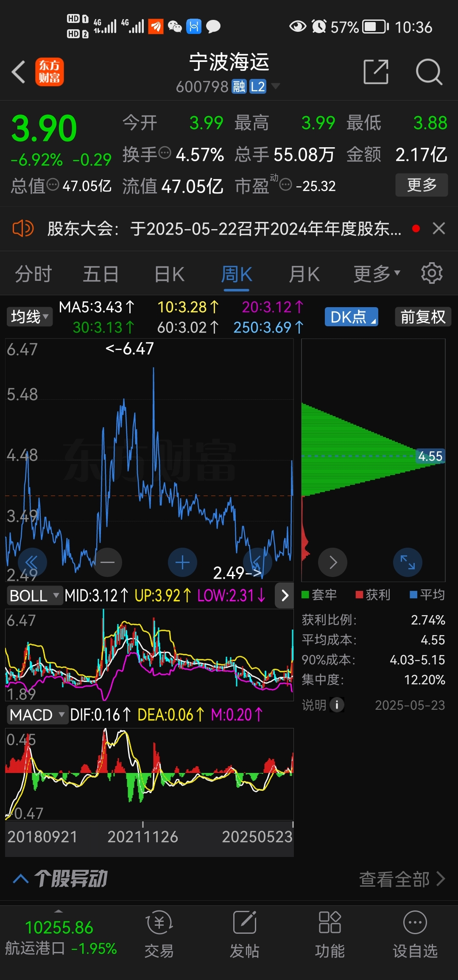Screen dimensions: 458x980
Task: Open the Eastmoney logo icon
Action: pyautogui.click(x=50, y=72)
